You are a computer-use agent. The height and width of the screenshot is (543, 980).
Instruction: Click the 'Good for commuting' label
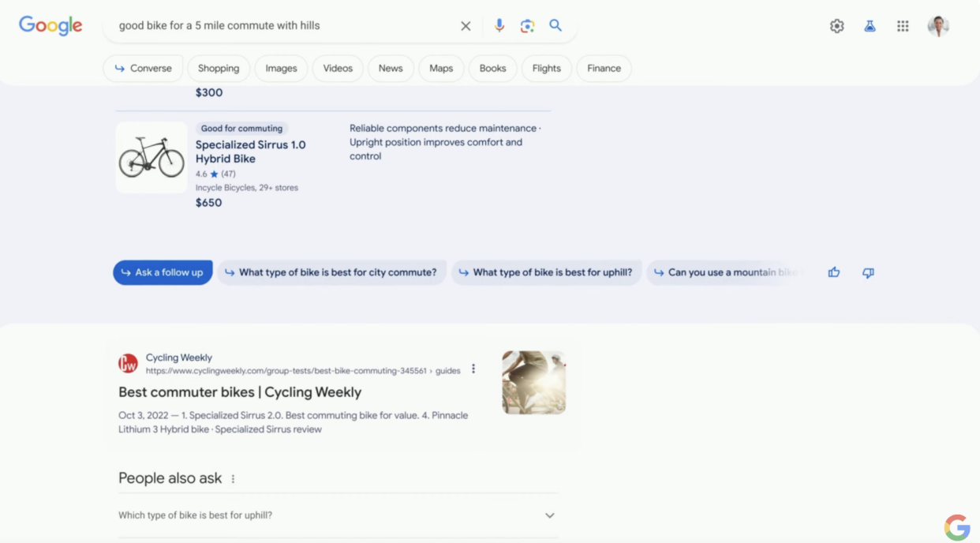[x=241, y=128]
